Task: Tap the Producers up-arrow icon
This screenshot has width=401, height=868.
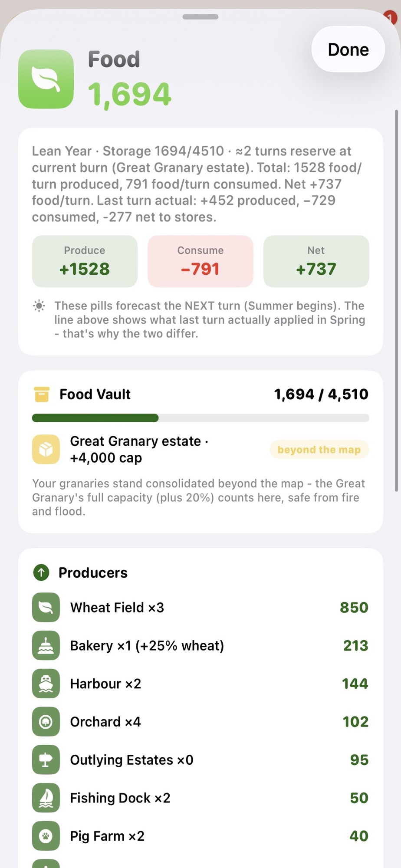Action: 41,572
